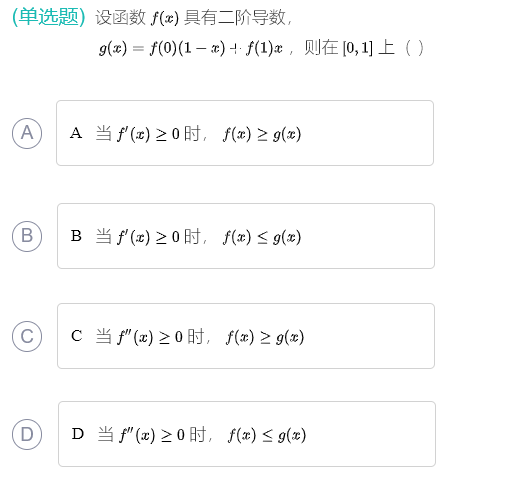Viewport: 512px width, 480px height.
Task: Click condition 当 f″(x) ≥ 0 时 in option D
Action: click(152, 435)
